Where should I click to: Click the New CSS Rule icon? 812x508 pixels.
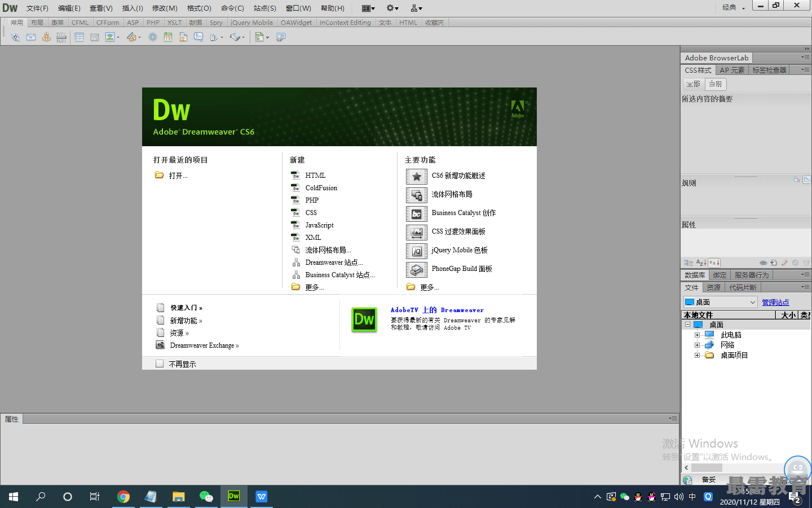(774, 262)
